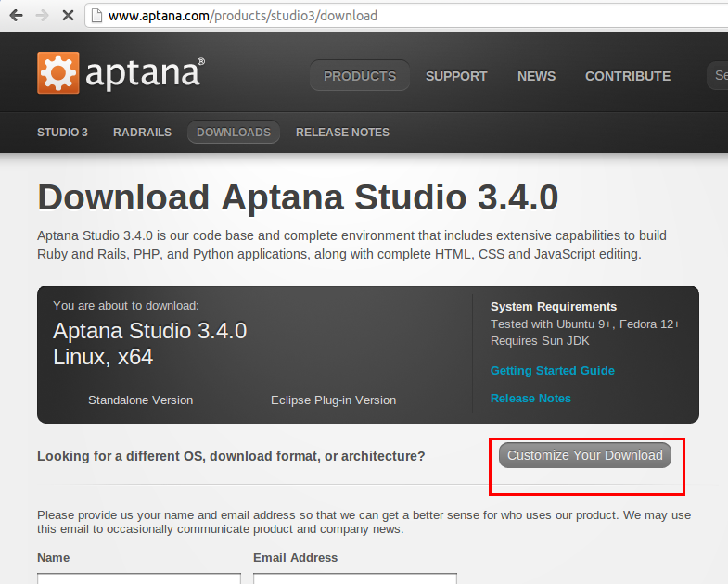Image resolution: width=728 pixels, height=584 pixels.
Task: Select the DOWNLOADS tab
Action: coord(234,133)
